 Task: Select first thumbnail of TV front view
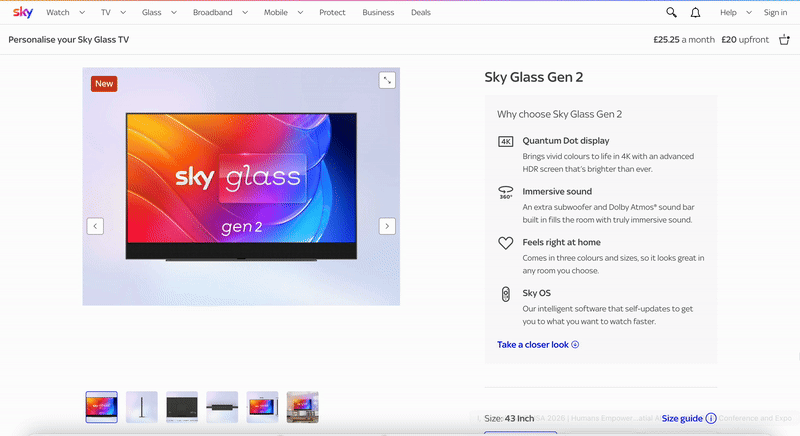point(102,407)
